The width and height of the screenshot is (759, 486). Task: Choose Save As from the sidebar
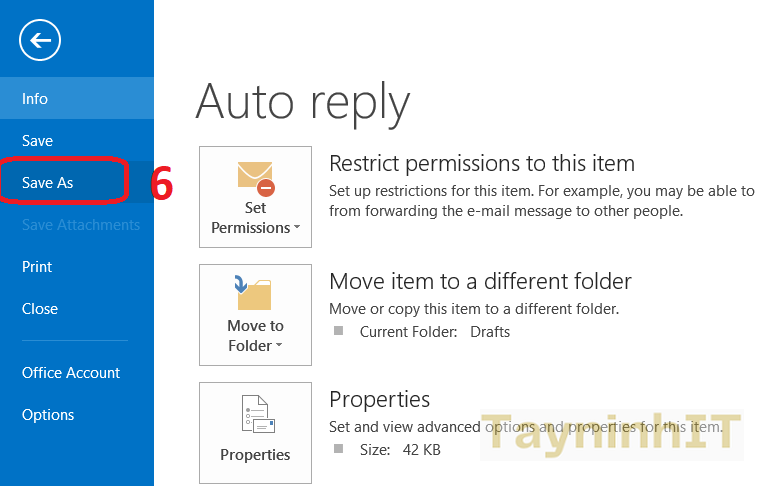pos(48,183)
